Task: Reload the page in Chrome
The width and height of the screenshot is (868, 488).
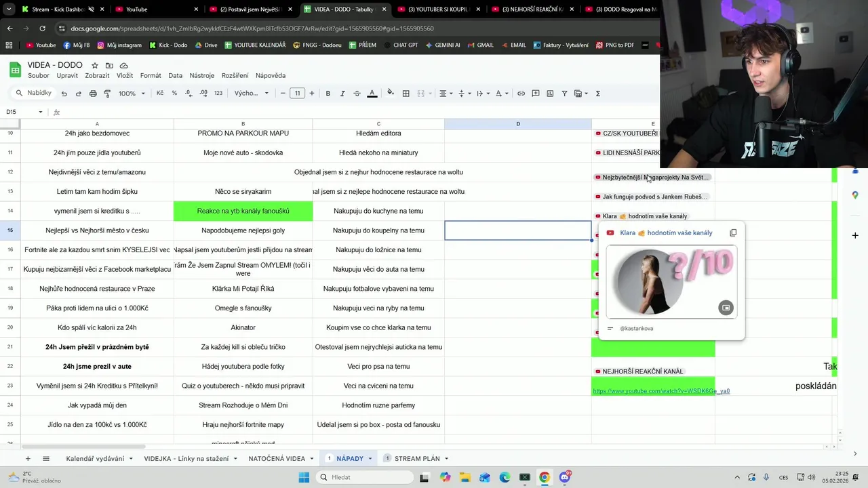Action: (43, 28)
